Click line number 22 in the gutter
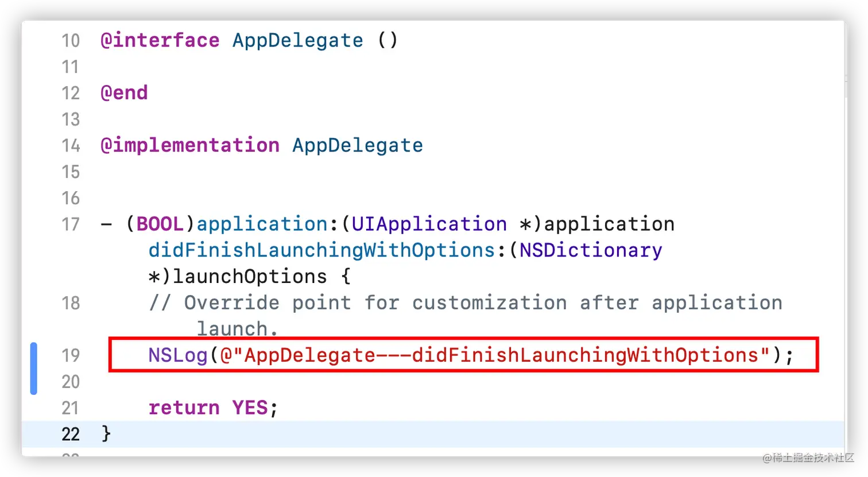Image resolution: width=868 pixels, height=477 pixels. 71,434
